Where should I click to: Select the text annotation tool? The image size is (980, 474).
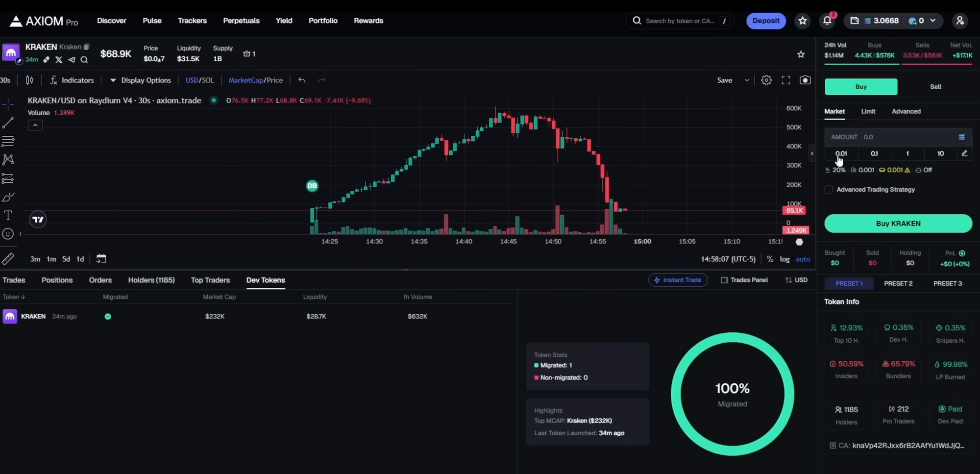coord(8,215)
